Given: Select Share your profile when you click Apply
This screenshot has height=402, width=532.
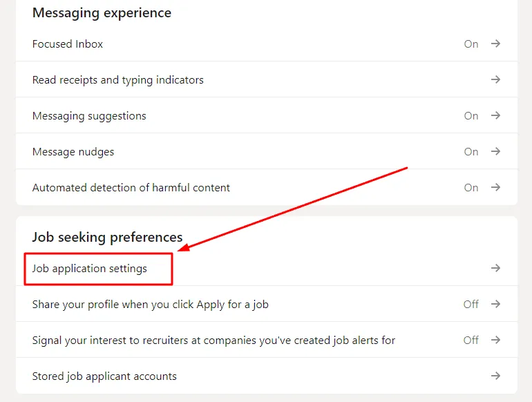Looking at the screenshot, I should [150, 304].
